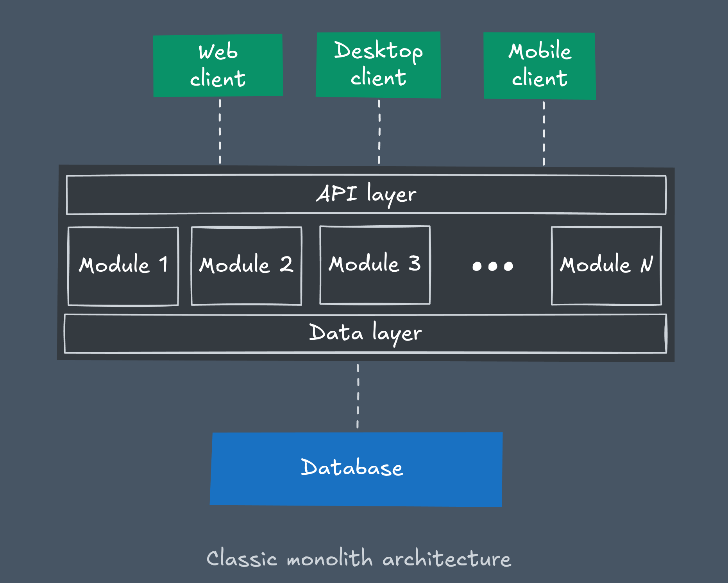
Task: Select dashed line below Desktop client
Action: pos(379,131)
